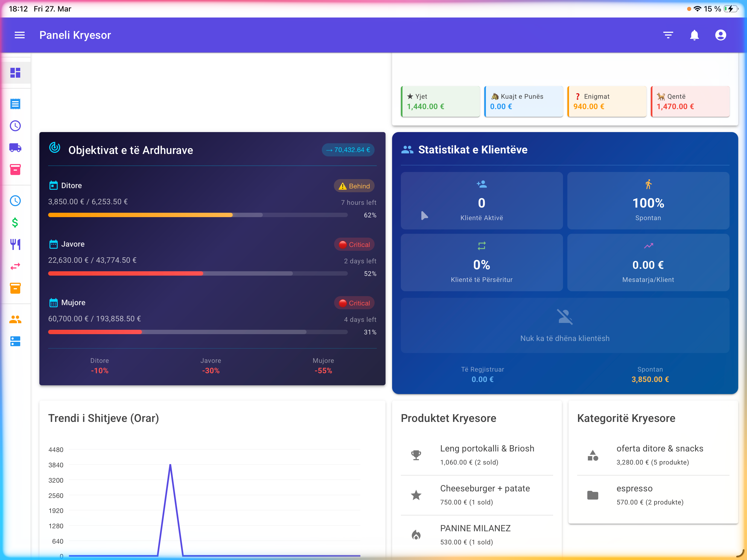Select the Kuajt e Punës card
The image size is (747, 560).
tap(523, 101)
